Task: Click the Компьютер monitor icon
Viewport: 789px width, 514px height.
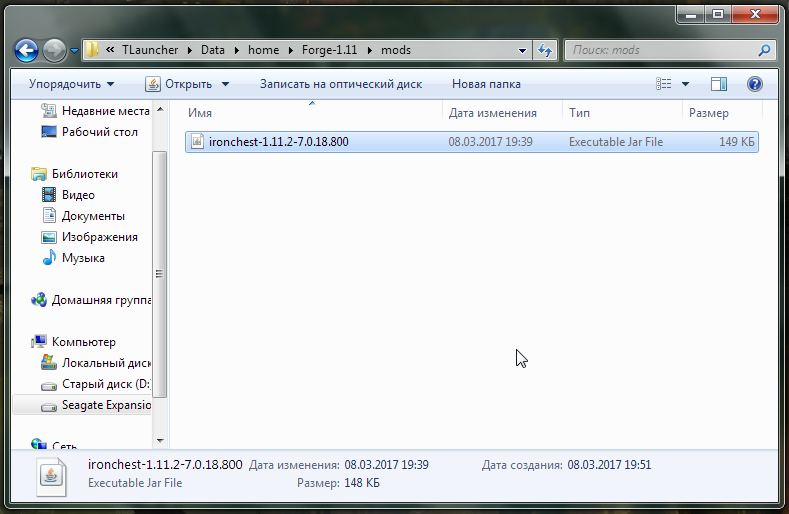Action: click(x=39, y=342)
